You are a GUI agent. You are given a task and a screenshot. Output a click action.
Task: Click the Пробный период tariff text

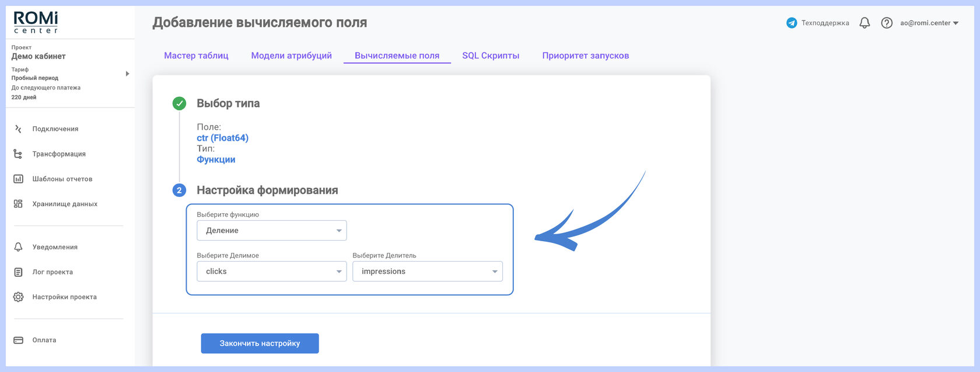[35, 78]
